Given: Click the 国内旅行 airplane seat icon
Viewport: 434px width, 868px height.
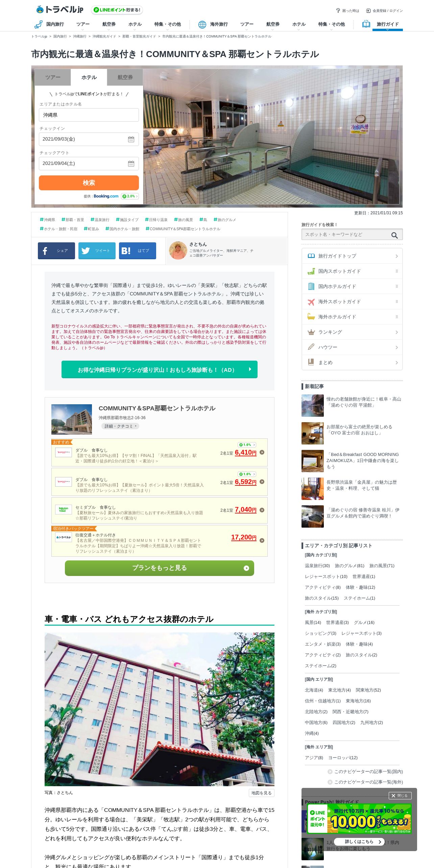Looking at the screenshot, I should (x=38, y=24).
